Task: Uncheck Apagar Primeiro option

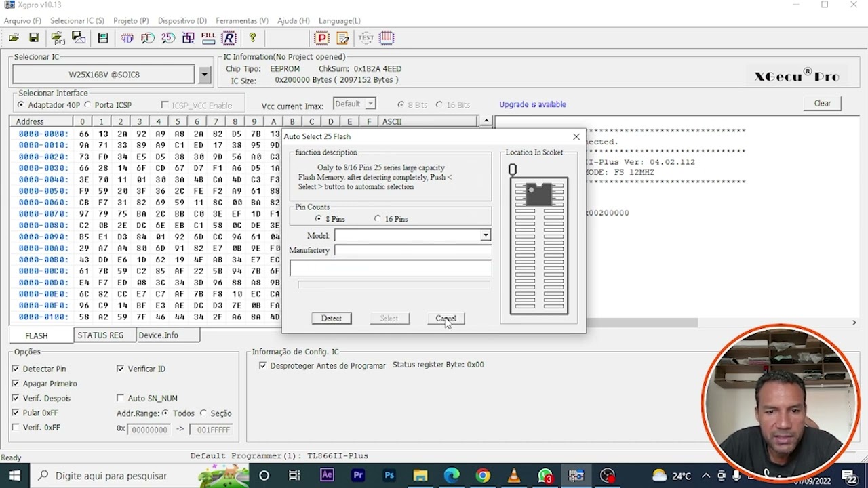Action: [x=16, y=384]
